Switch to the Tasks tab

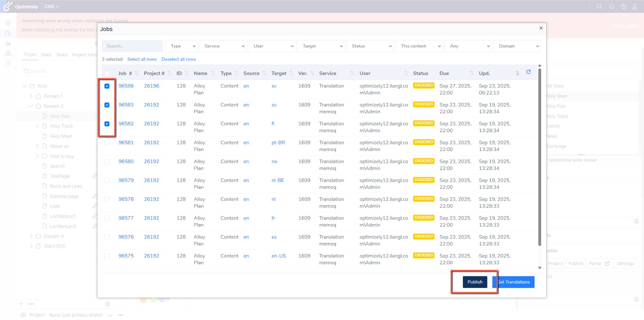pos(62,55)
